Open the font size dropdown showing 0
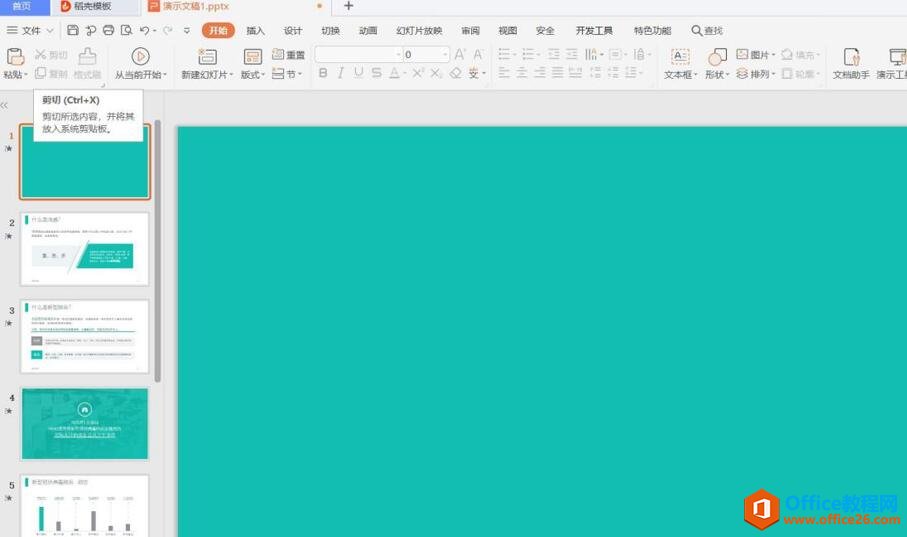This screenshot has height=537, width=907. click(444, 55)
